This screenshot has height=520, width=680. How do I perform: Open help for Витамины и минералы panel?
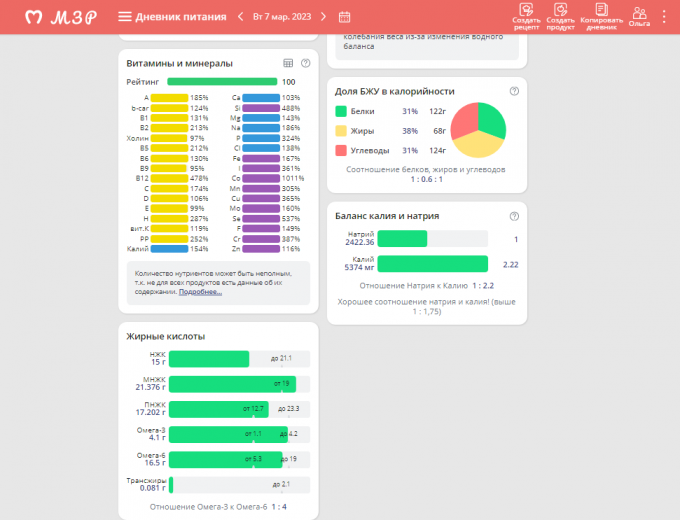pyautogui.click(x=305, y=63)
